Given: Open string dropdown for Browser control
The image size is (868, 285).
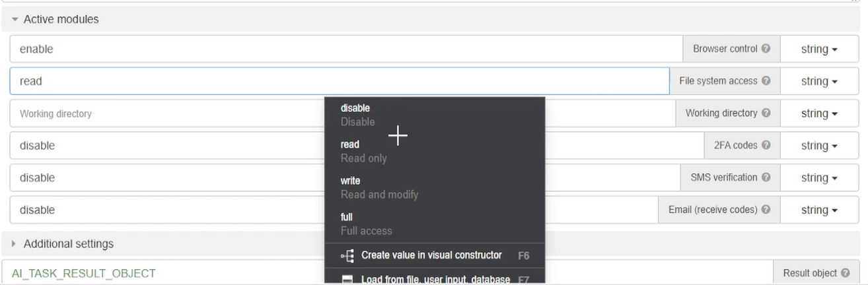Looking at the screenshot, I should point(819,49).
